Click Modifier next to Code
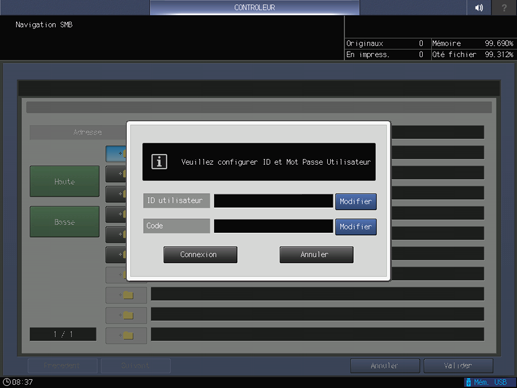This screenshot has width=517, height=388. [356, 227]
